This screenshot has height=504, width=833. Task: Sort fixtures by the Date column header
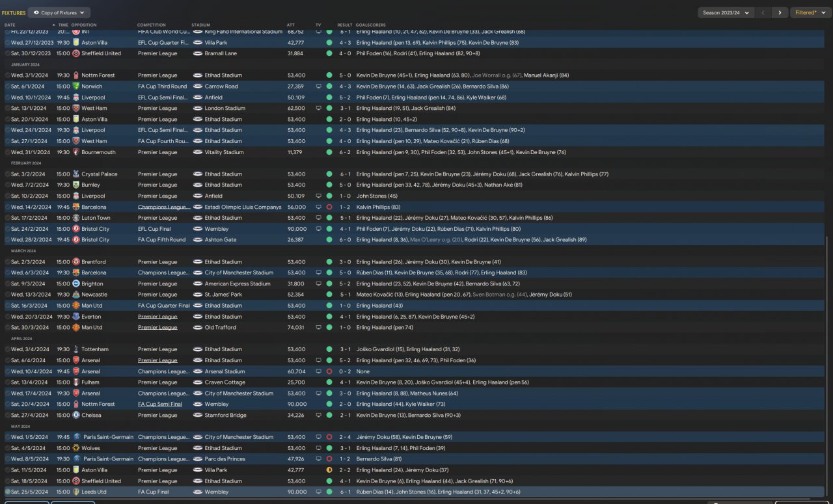(10, 25)
